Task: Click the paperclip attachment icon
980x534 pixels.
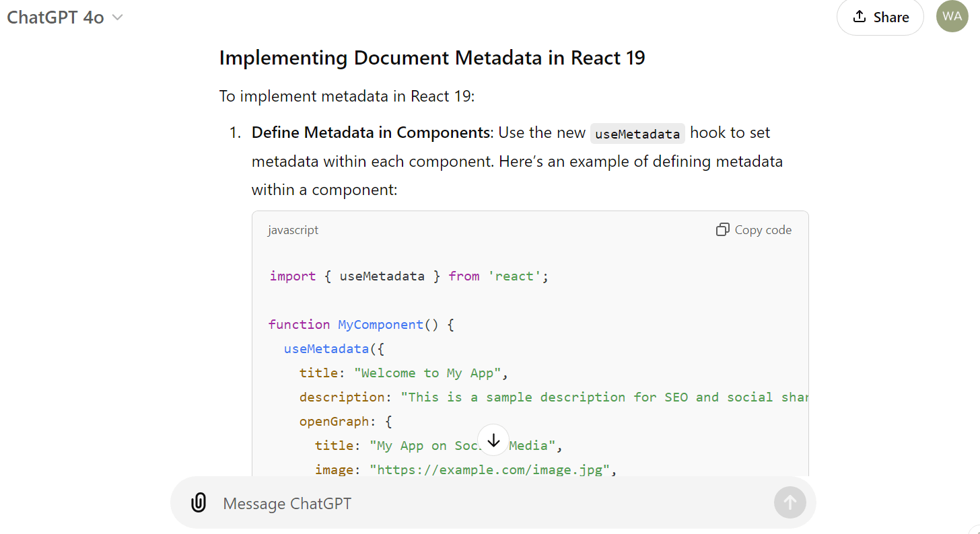Action: click(x=199, y=502)
